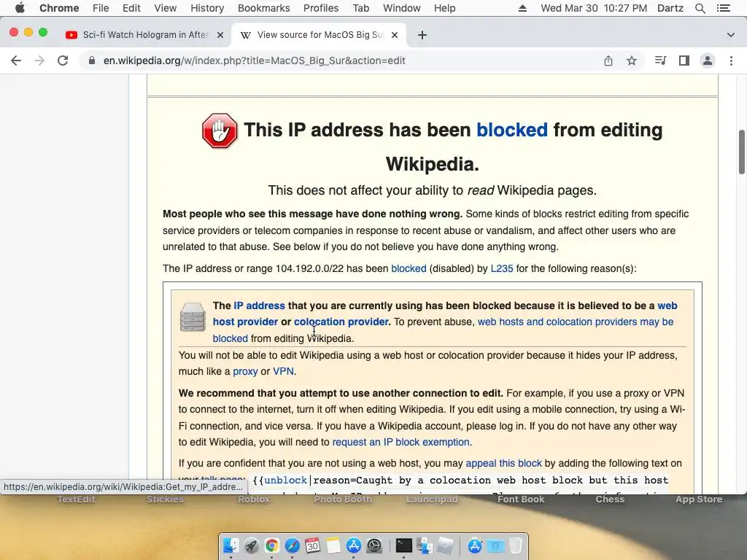747x560 pixels.
Task: Open Migration Assistant from the Dock
Action: pos(424,545)
